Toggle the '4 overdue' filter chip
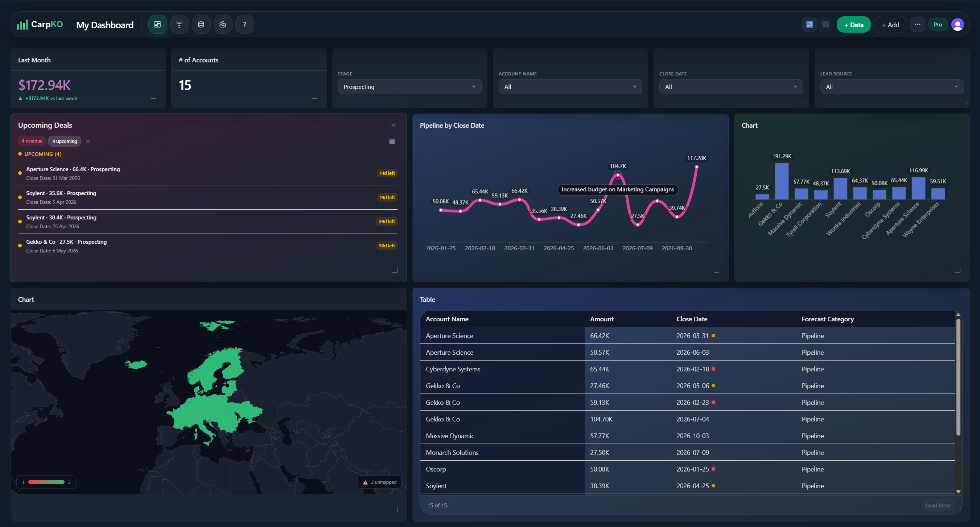The width and height of the screenshot is (980, 527). tap(32, 141)
